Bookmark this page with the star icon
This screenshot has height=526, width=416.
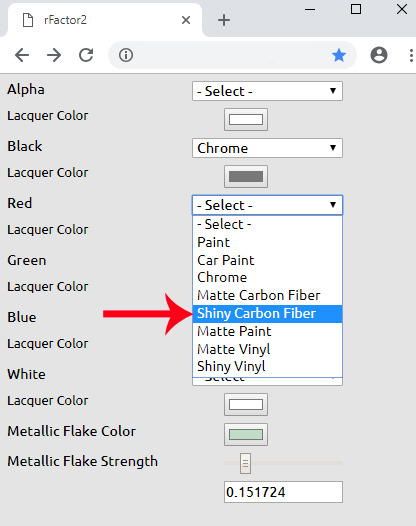point(339,55)
